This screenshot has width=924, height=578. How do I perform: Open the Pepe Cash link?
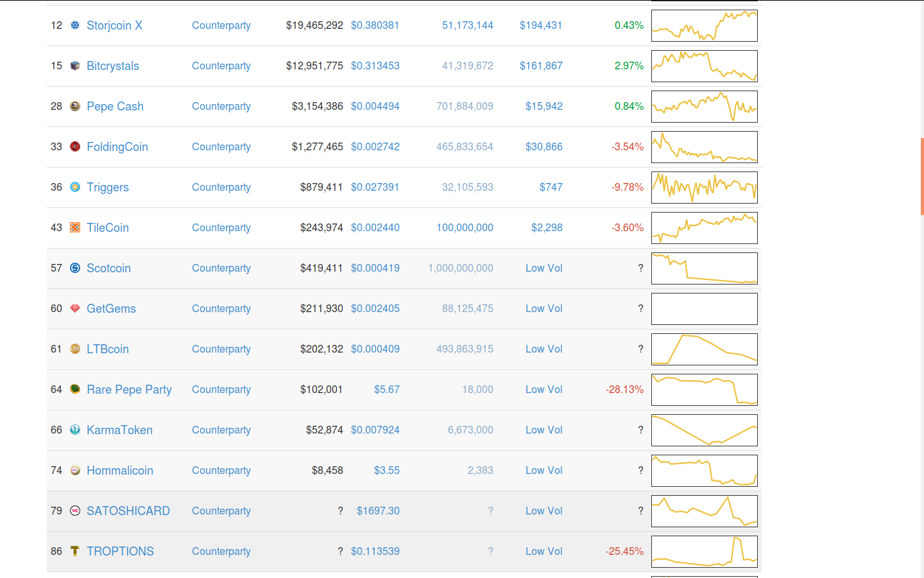(115, 106)
